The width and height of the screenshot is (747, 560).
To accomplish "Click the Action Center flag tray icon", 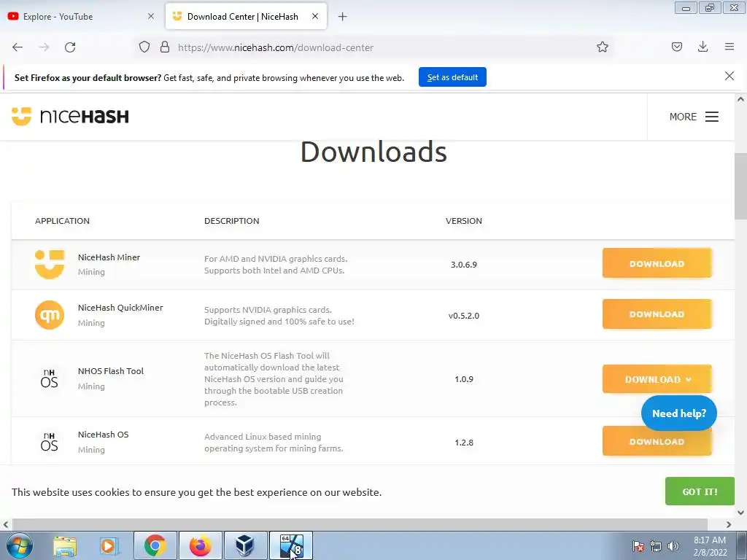I will tap(638, 546).
